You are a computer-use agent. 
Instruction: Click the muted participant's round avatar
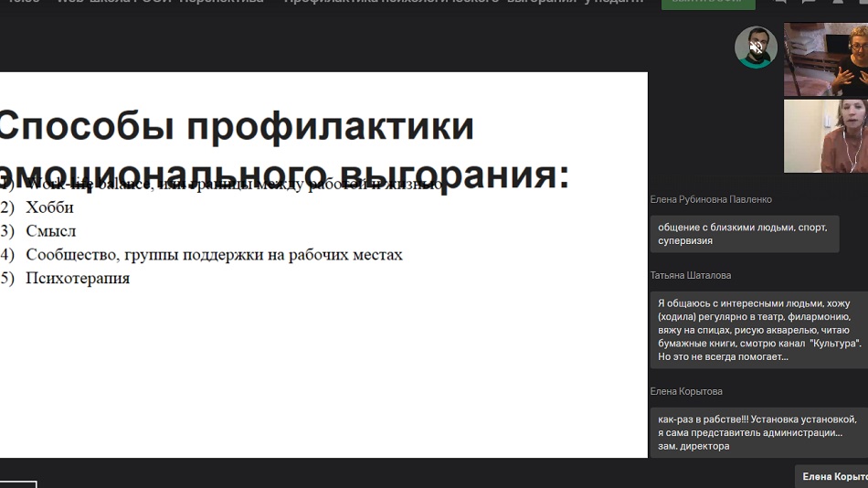(x=756, y=48)
